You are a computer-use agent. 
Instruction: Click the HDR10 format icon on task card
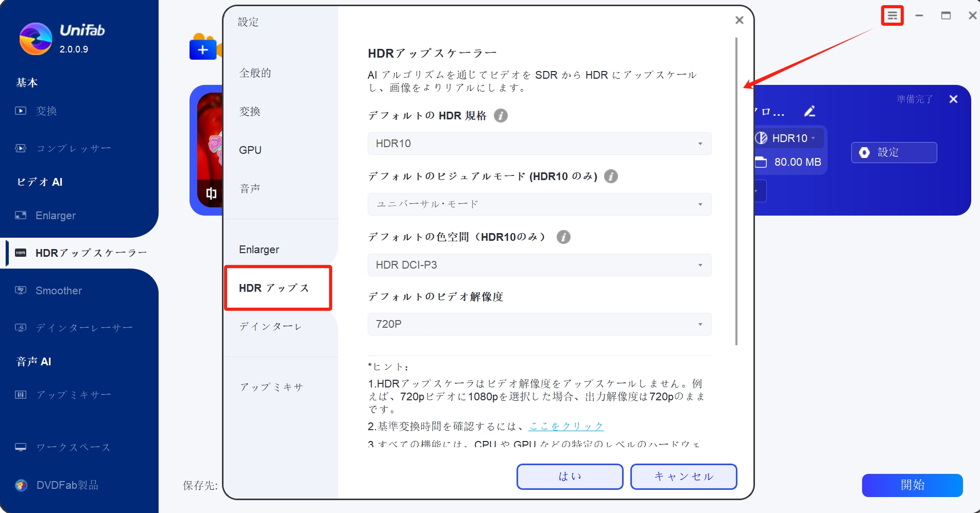(x=761, y=138)
